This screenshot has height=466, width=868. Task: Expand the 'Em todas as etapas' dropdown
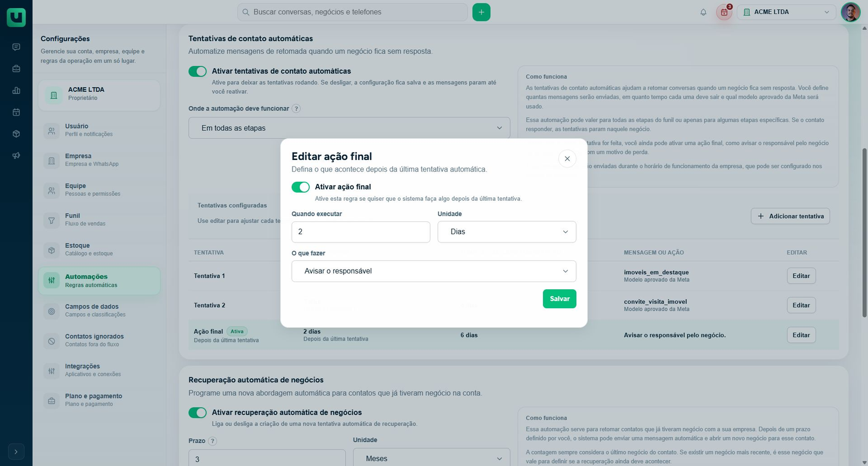point(349,128)
